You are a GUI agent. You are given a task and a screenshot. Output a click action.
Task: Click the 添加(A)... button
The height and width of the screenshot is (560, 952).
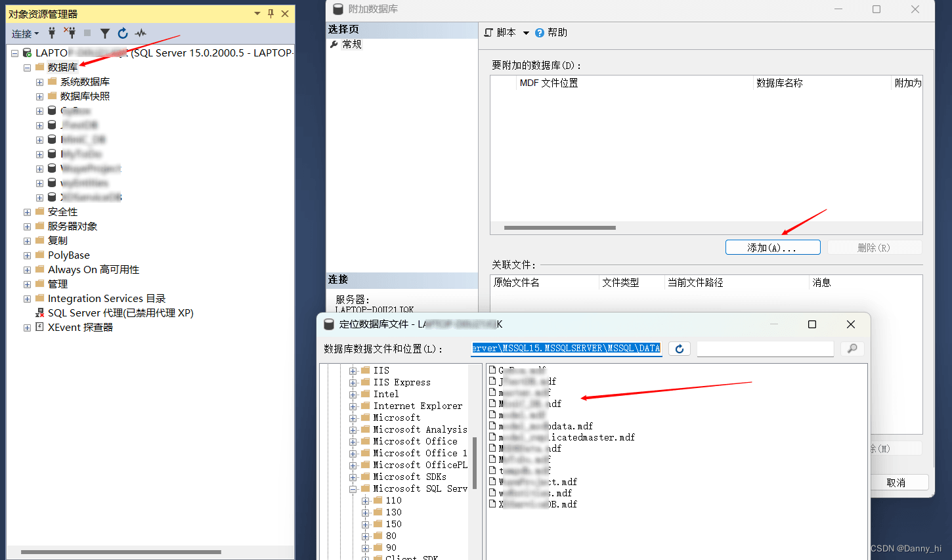(x=773, y=248)
